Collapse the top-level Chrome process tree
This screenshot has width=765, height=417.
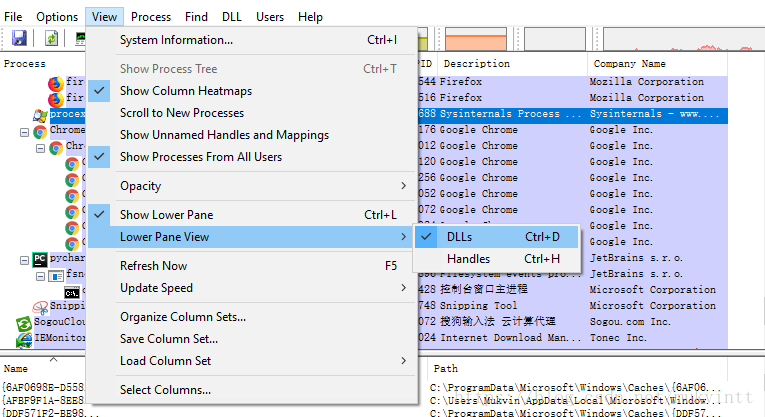pyautogui.click(x=24, y=132)
